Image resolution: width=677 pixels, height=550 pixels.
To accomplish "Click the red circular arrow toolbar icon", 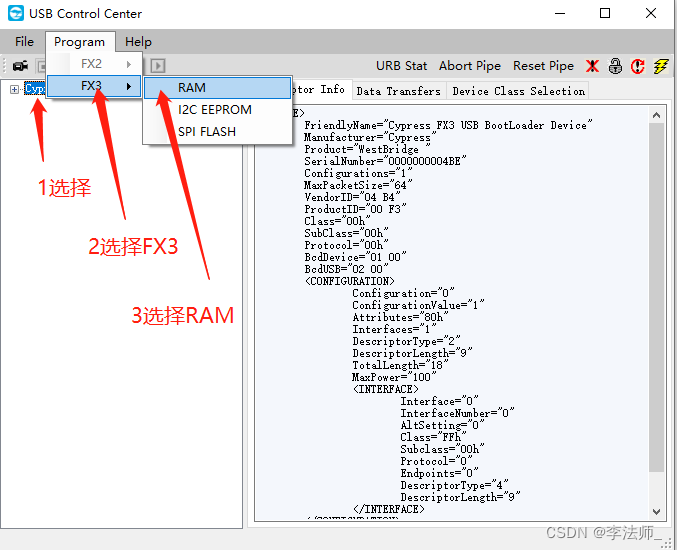I will tap(638, 66).
